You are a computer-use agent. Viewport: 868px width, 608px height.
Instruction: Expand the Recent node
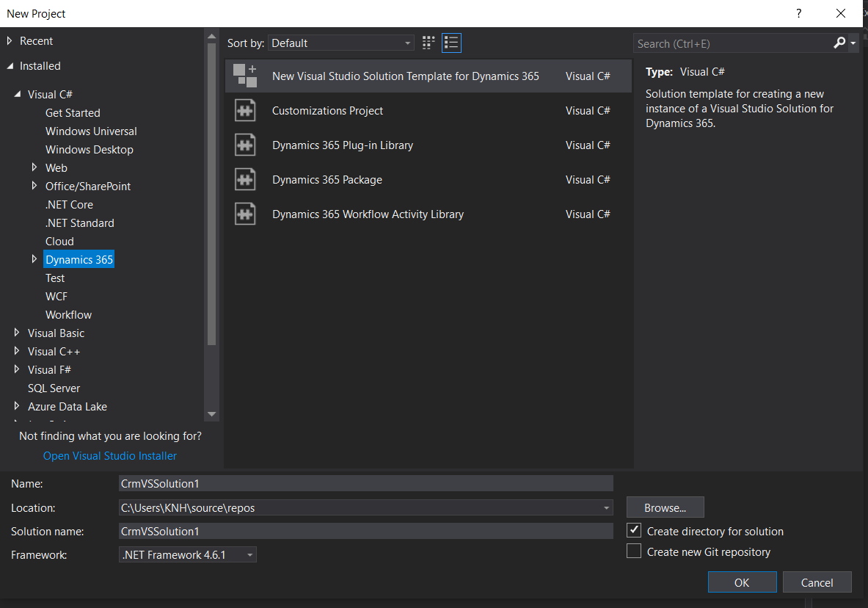(x=10, y=40)
